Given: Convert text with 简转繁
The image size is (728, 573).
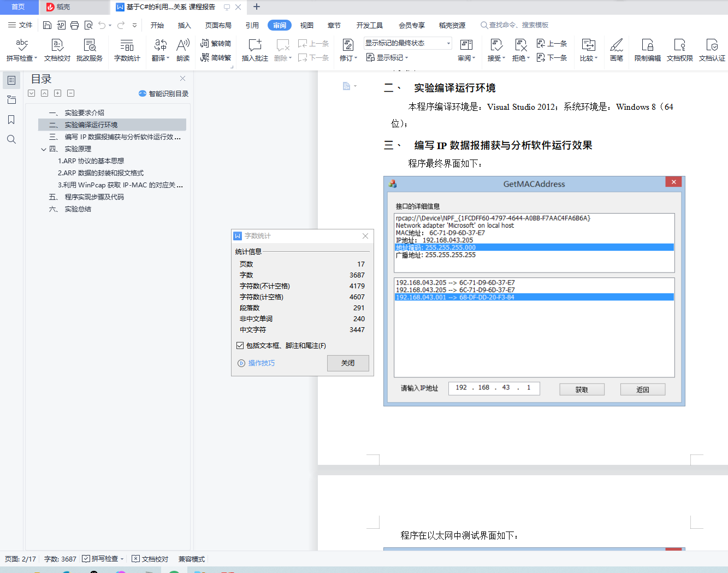Looking at the screenshot, I should 216,57.
